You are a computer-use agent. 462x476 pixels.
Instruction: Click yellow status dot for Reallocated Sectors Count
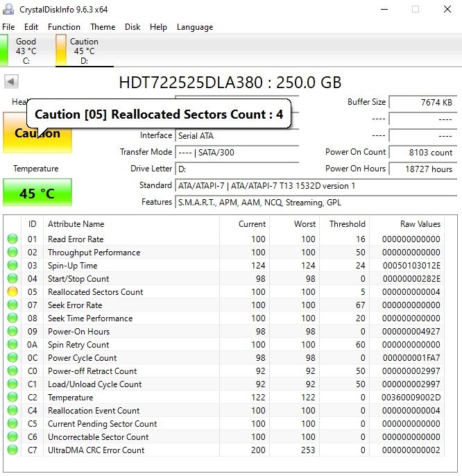[x=12, y=291]
